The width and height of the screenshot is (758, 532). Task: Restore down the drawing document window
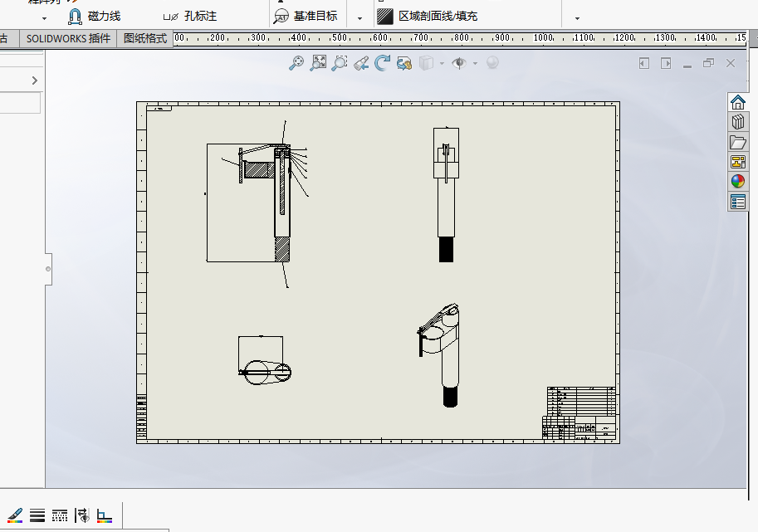[x=708, y=63]
